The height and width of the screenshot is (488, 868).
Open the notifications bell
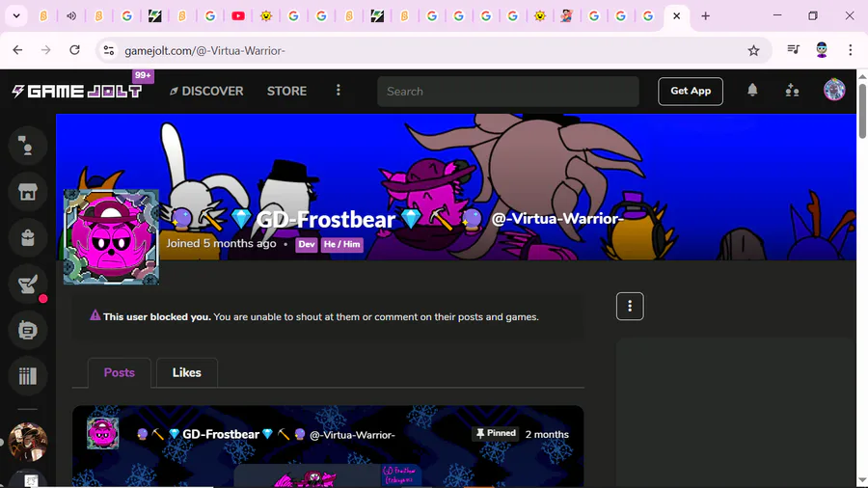[x=752, y=91]
